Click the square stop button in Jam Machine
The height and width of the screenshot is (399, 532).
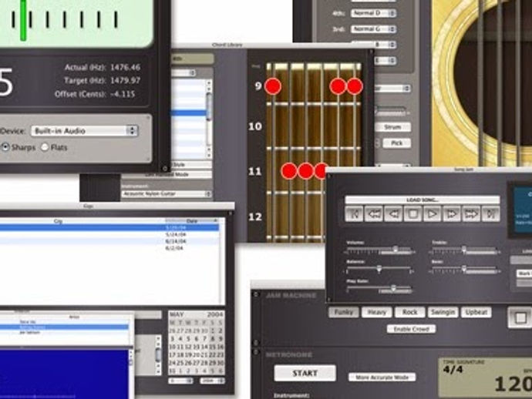point(520,317)
